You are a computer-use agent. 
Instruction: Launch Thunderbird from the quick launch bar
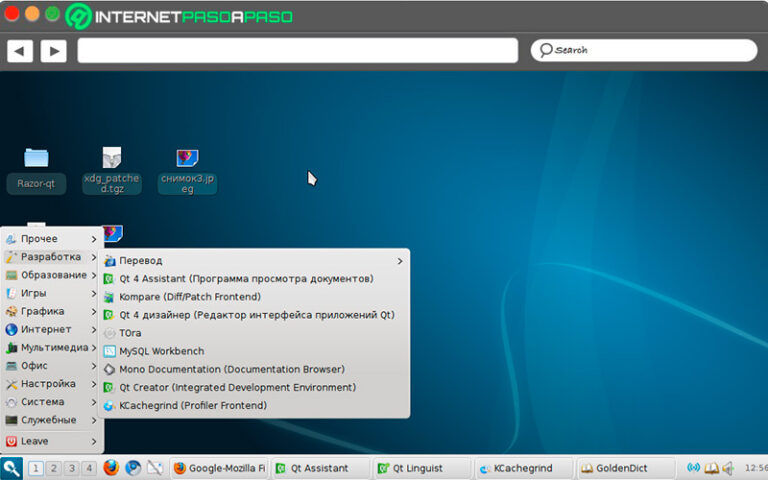tap(133, 467)
